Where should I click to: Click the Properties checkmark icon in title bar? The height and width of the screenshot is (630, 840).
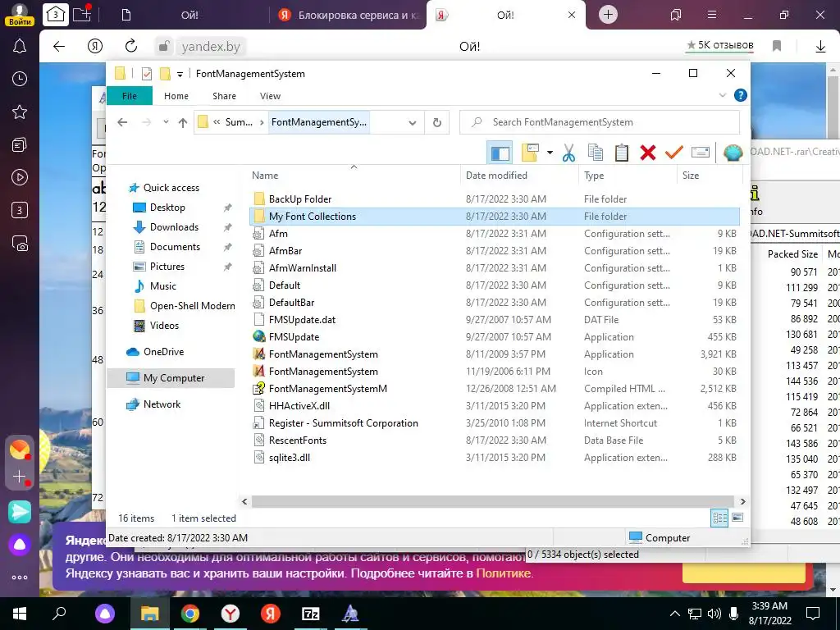(146, 74)
